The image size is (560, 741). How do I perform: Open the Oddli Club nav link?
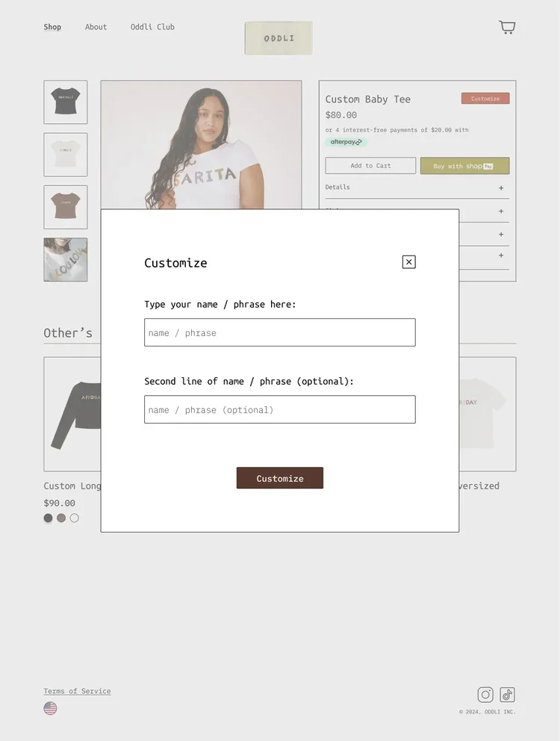152,27
